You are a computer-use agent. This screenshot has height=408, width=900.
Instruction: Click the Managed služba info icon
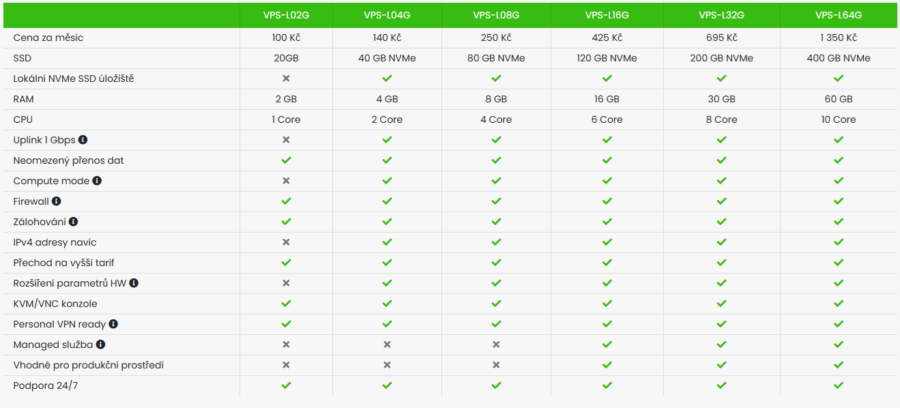pyautogui.click(x=100, y=344)
